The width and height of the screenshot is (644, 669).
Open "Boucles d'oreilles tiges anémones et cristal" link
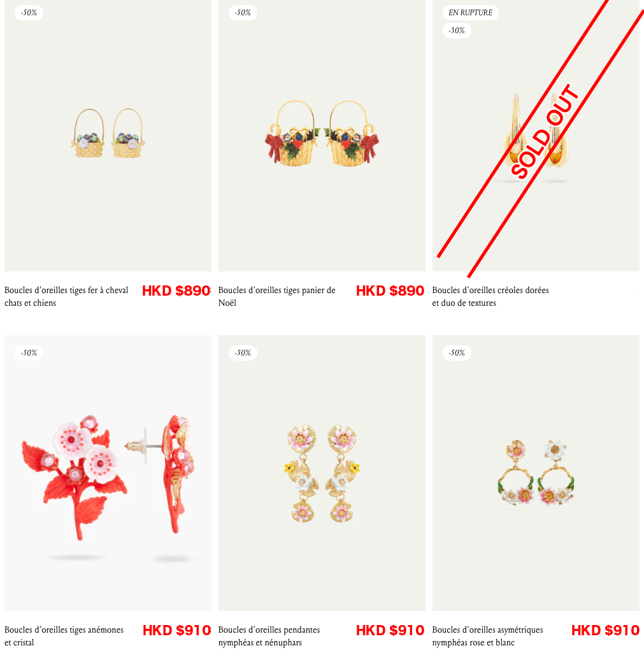tap(64, 636)
